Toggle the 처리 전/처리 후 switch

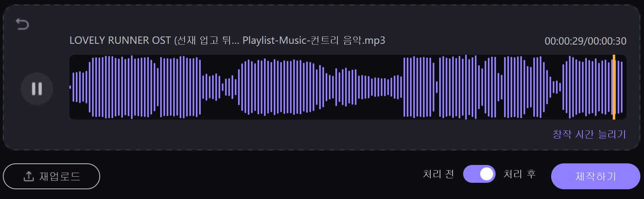[x=479, y=174]
